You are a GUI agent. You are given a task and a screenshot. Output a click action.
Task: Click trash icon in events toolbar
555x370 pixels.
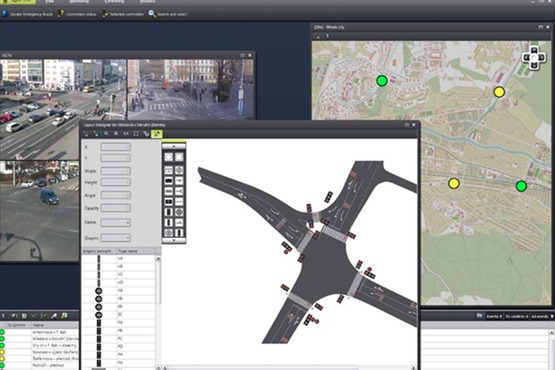[24, 315]
